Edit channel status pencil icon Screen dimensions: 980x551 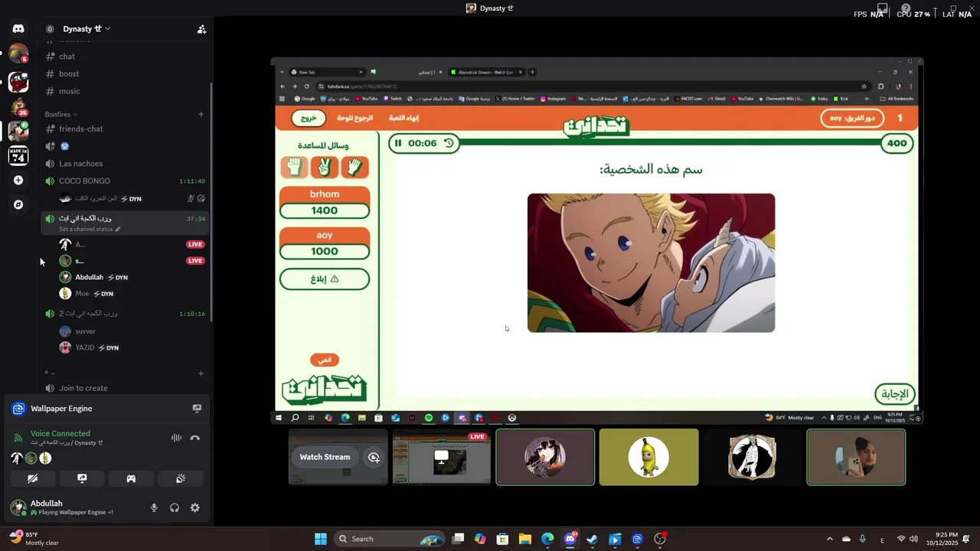[x=118, y=229]
